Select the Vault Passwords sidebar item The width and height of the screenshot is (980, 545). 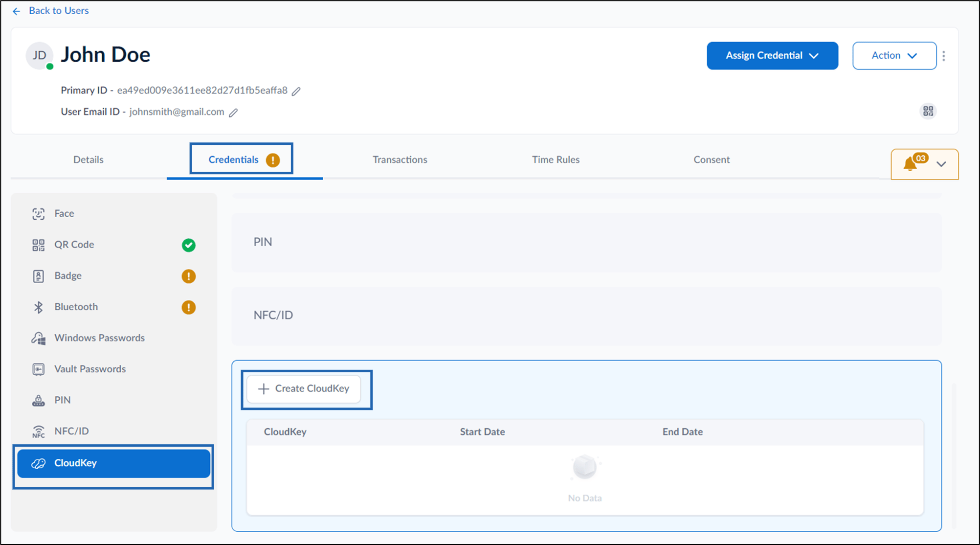coord(114,369)
